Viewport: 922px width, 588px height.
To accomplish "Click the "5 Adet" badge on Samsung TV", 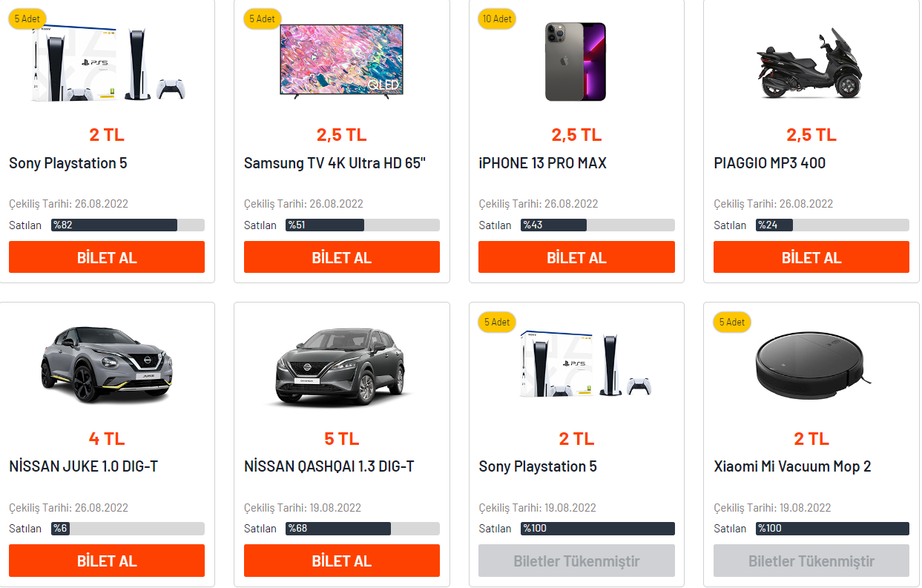I will (x=262, y=19).
